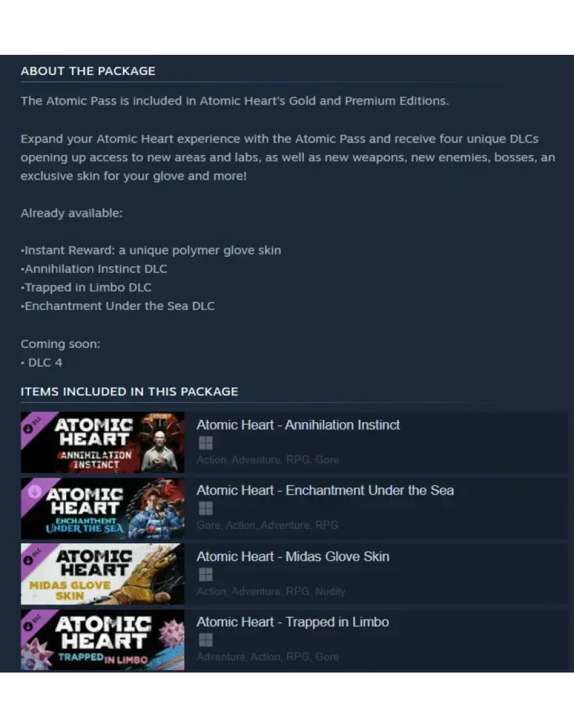Open Atomic Heart - Midas Glove Skin title
Image resolution: width=574 pixels, height=728 pixels.
tap(293, 556)
